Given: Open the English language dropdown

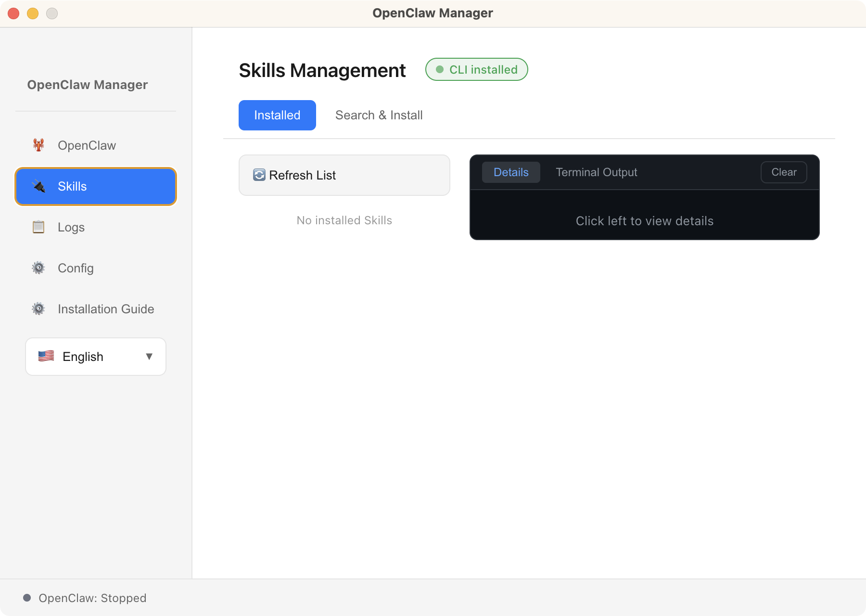Looking at the screenshot, I should click(x=95, y=356).
